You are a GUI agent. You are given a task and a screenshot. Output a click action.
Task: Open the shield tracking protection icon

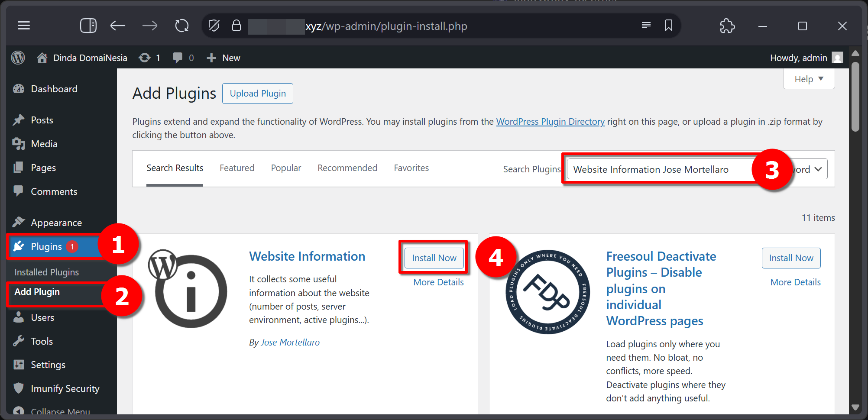214,26
